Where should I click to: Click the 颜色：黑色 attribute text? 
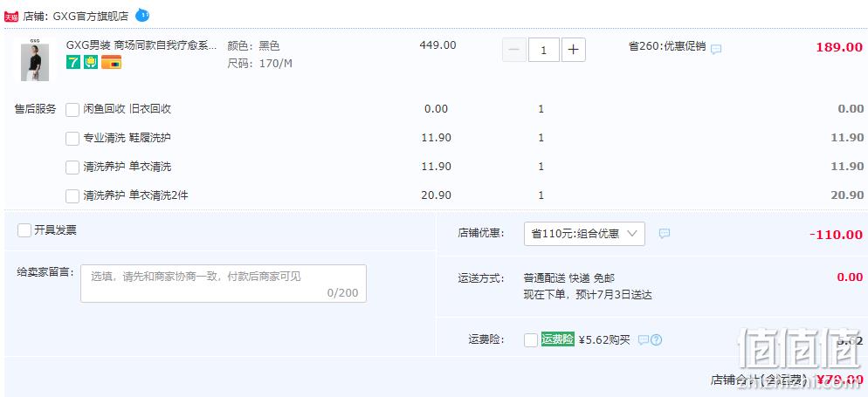click(253, 45)
